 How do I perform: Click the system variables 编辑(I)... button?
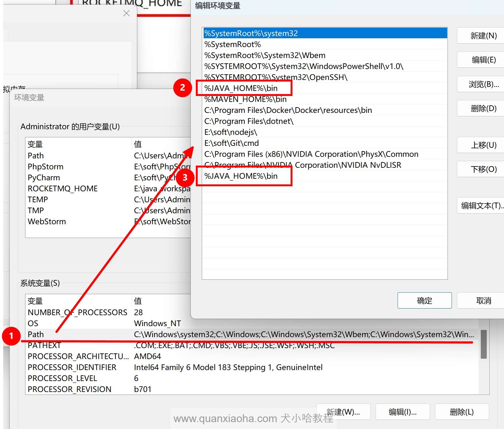click(402, 412)
